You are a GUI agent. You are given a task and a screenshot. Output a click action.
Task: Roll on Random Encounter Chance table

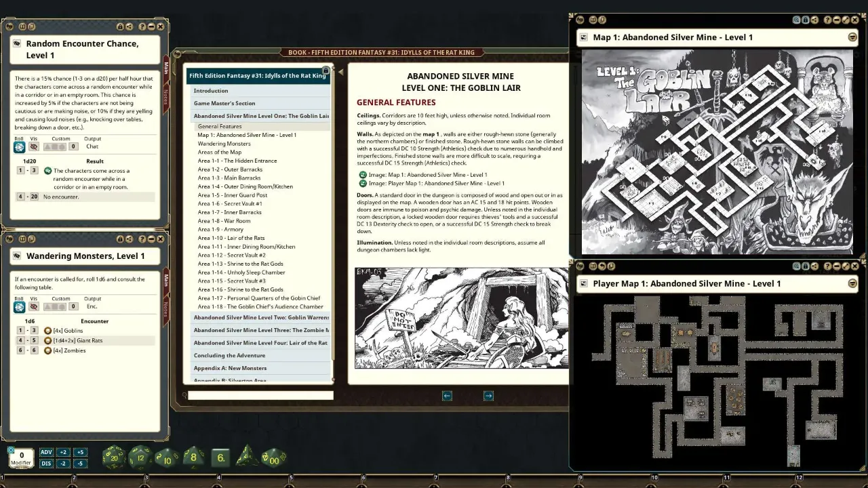pos(20,146)
